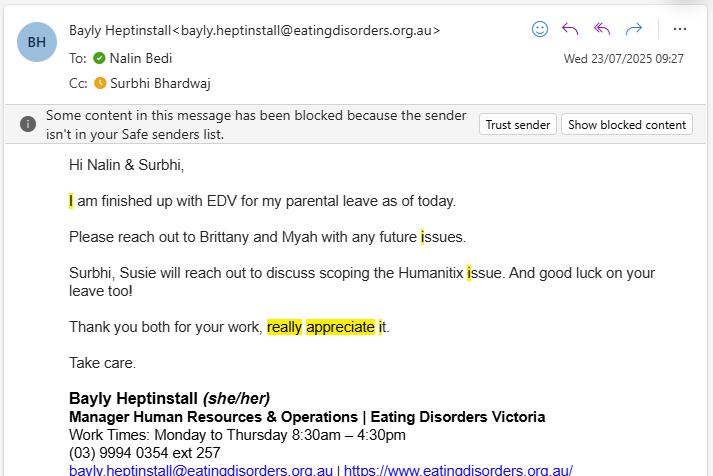This screenshot has height=476, width=713.
Task: Click the BH sender avatar circle
Action: 37,42
